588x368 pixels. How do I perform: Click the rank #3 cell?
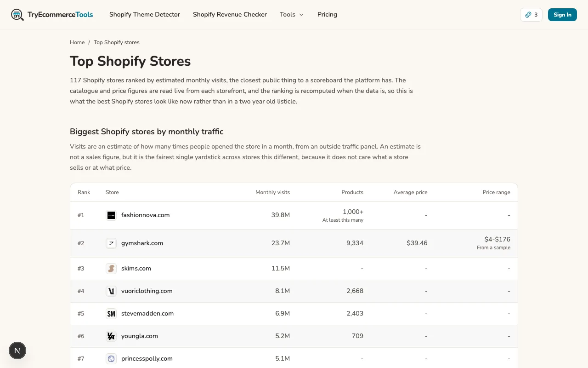pos(81,269)
